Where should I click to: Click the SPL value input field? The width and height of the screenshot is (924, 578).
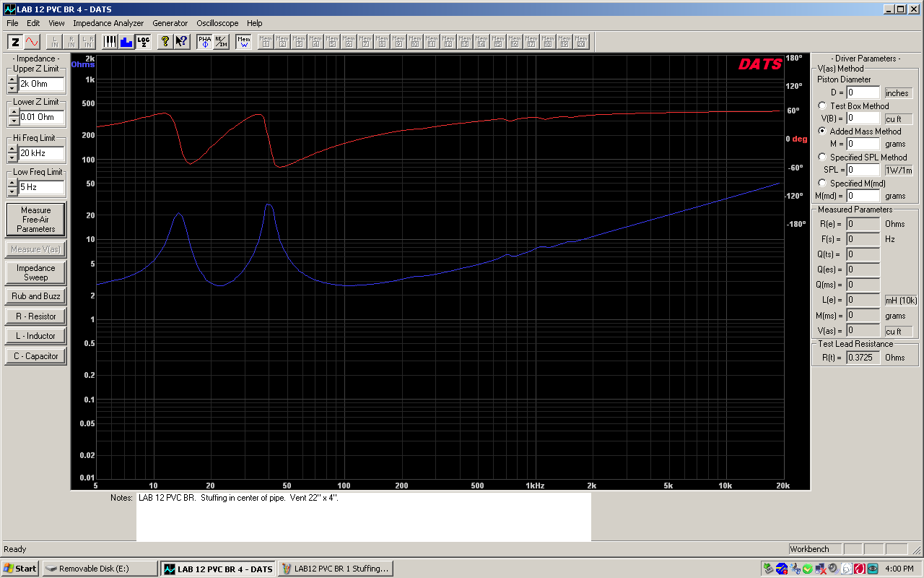[863, 170]
